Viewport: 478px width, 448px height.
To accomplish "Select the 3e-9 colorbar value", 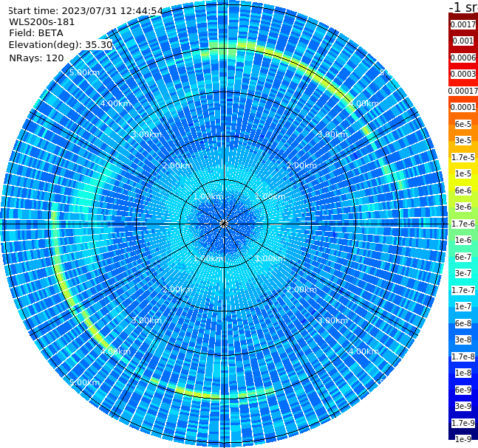I will tap(463, 406).
